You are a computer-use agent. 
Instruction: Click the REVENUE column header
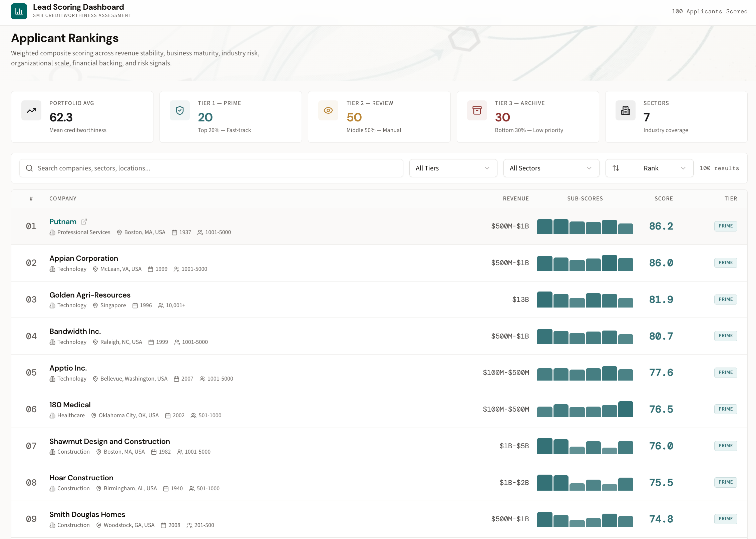click(x=516, y=198)
